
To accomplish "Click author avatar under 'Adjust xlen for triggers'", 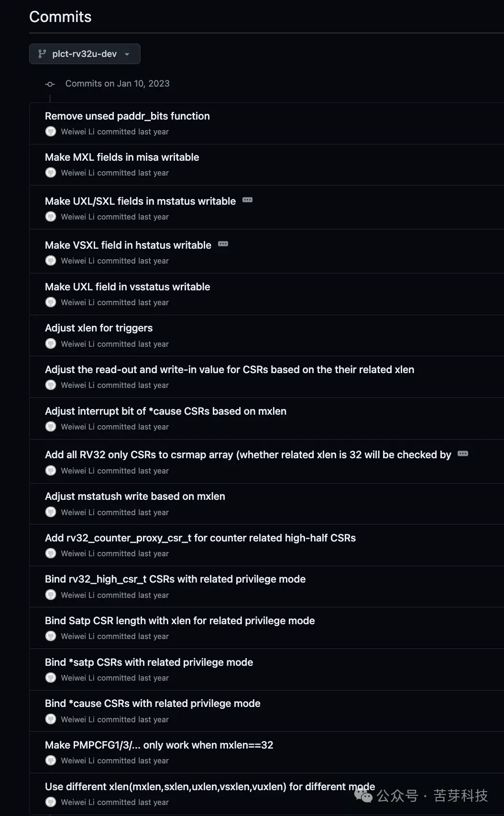I will click(51, 344).
